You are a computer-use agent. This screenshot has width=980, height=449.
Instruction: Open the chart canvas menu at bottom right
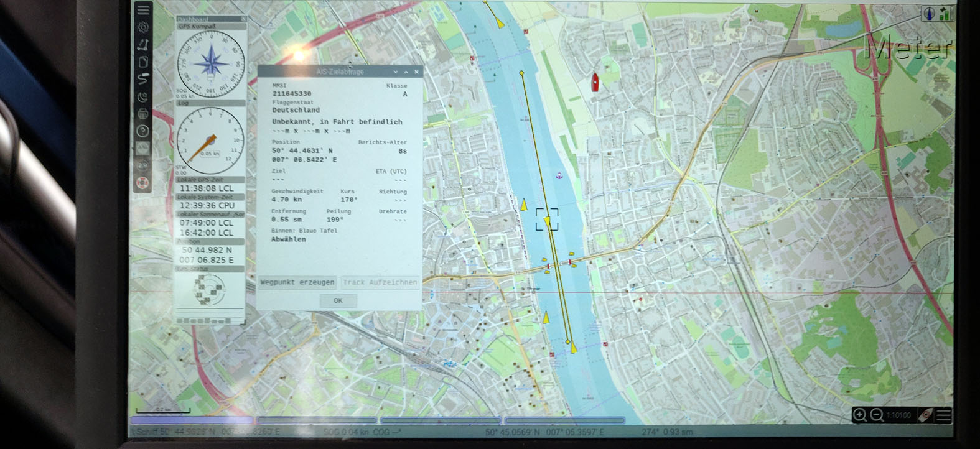point(943,415)
